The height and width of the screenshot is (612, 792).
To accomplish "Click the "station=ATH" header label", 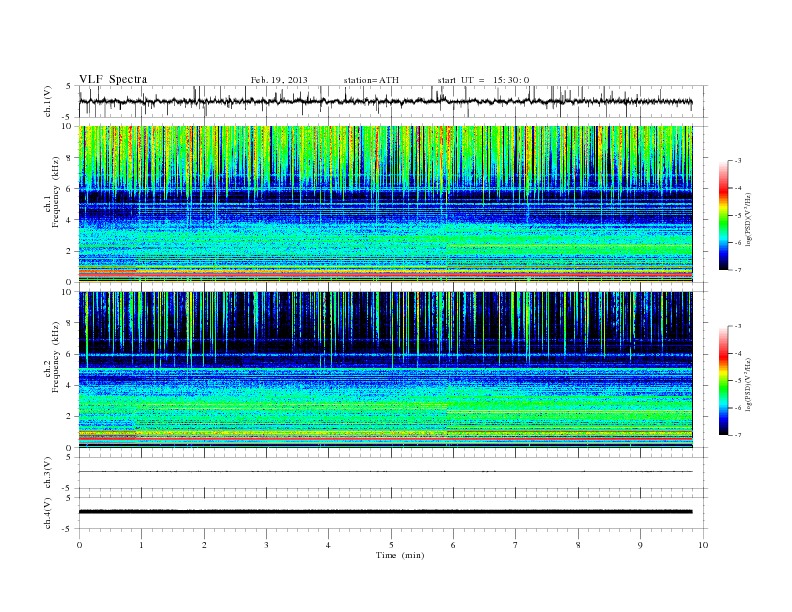I will [x=371, y=80].
